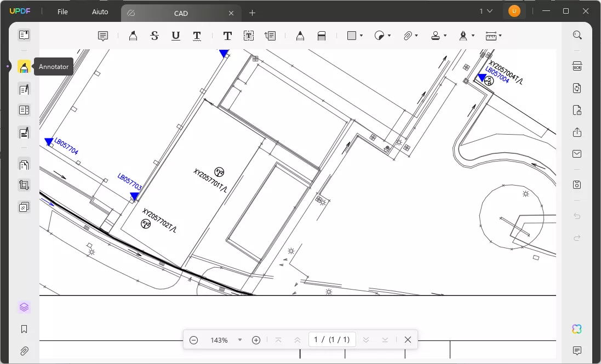The height and width of the screenshot is (364, 601).
Task: Go to the previous page
Action: point(297,340)
